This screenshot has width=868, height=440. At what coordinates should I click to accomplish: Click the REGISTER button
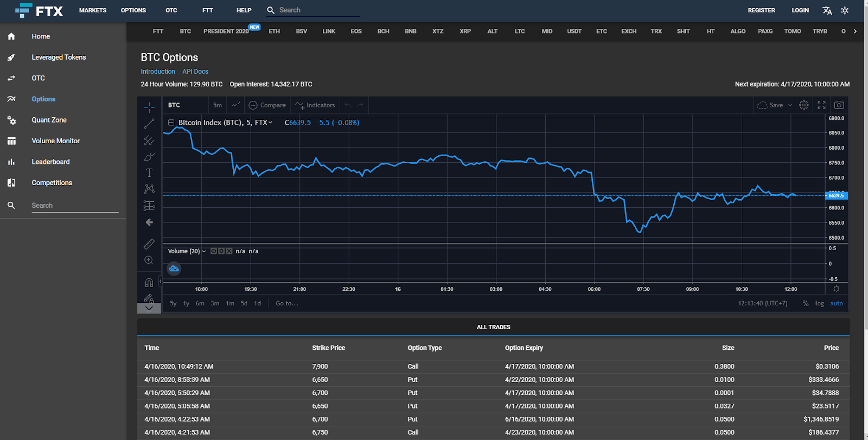coord(761,10)
